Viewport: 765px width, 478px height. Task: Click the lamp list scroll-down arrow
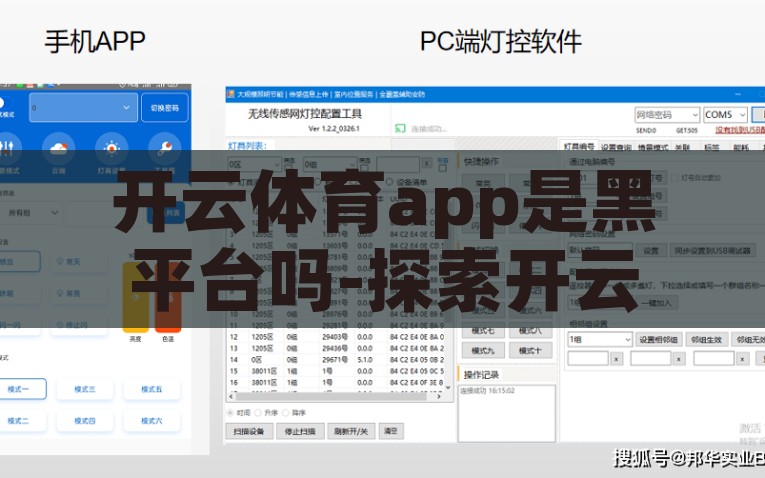[x=448, y=388]
